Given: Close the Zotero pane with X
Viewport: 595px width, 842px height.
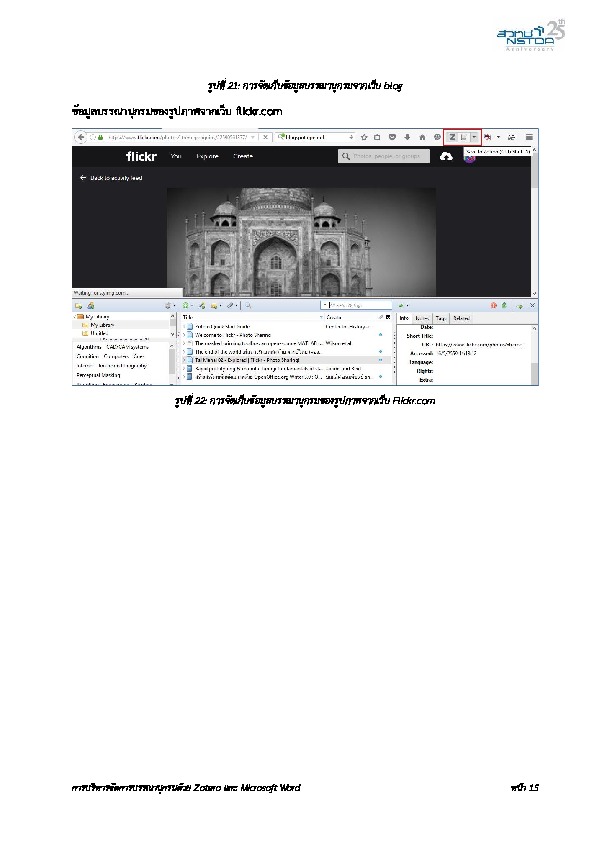Looking at the screenshot, I should [x=532, y=306].
